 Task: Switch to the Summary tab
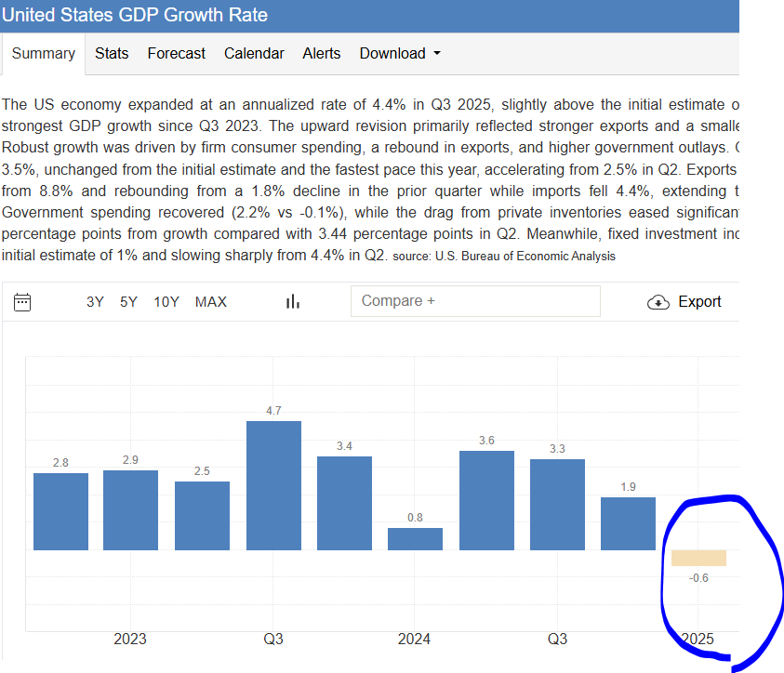44,54
